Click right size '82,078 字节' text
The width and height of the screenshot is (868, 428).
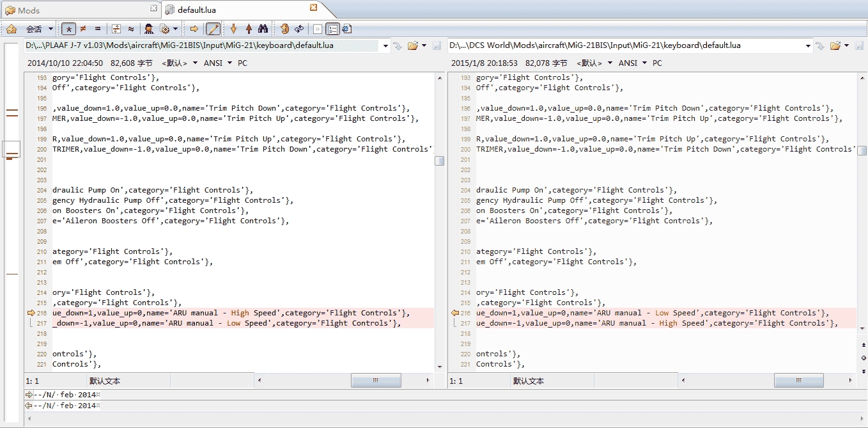546,63
